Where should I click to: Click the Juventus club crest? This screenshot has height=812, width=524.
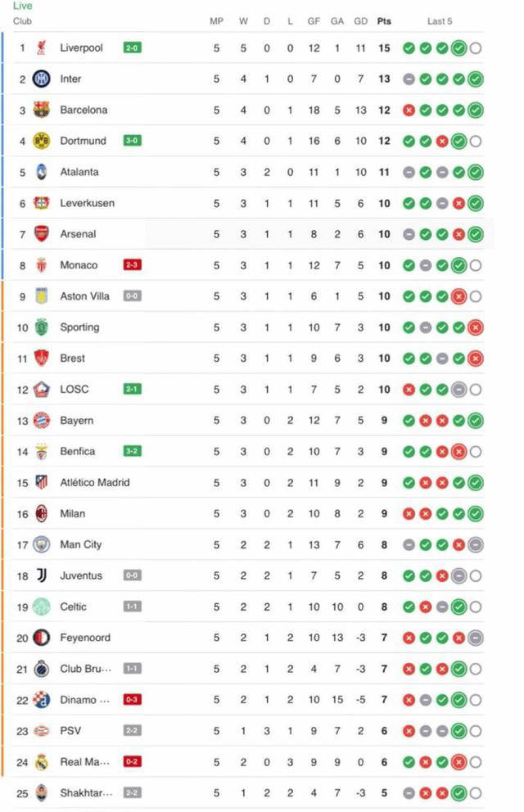(x=42, y=575)
